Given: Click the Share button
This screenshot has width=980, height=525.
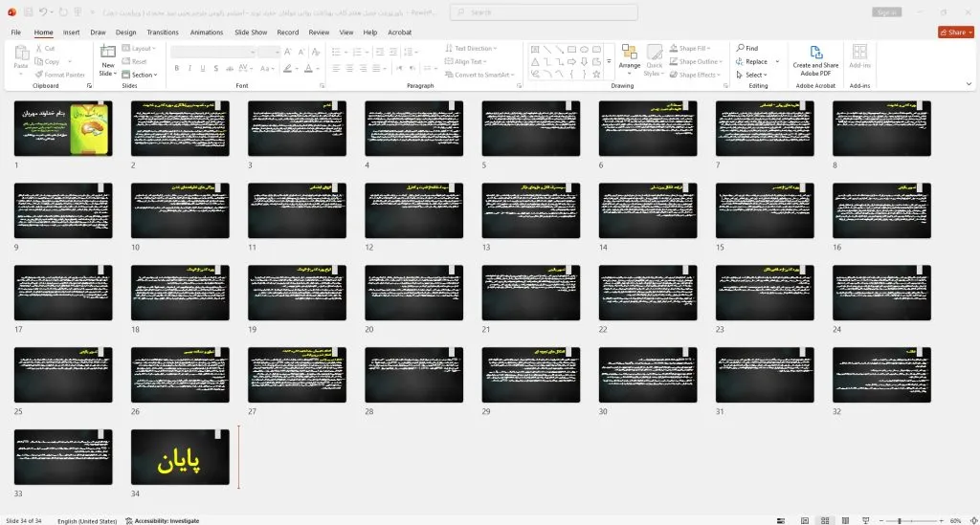Looking at the screenshot, I should pos(956,33).
